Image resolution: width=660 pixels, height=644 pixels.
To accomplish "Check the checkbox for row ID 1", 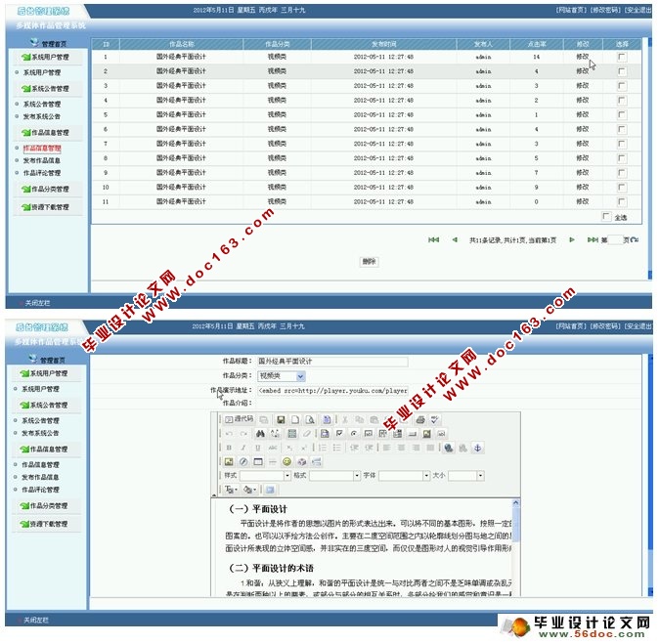I will coord(621,57).
